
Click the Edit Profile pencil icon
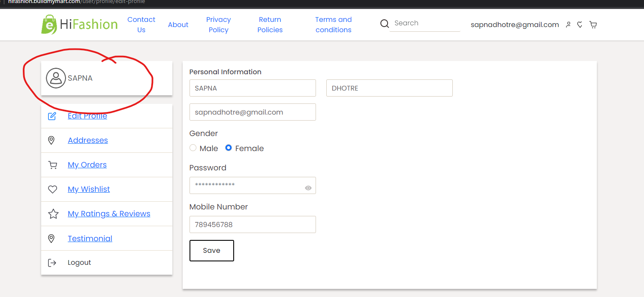coord(52,116)
